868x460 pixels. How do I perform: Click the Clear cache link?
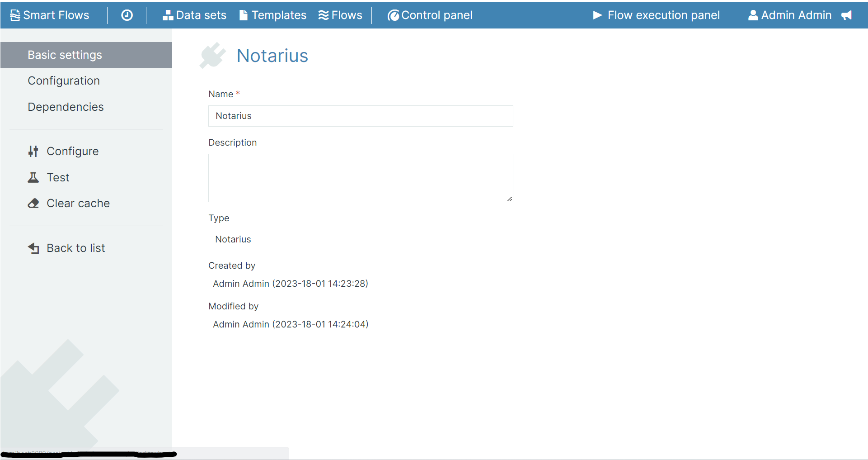pyautogui.click(x=69, y=203)
